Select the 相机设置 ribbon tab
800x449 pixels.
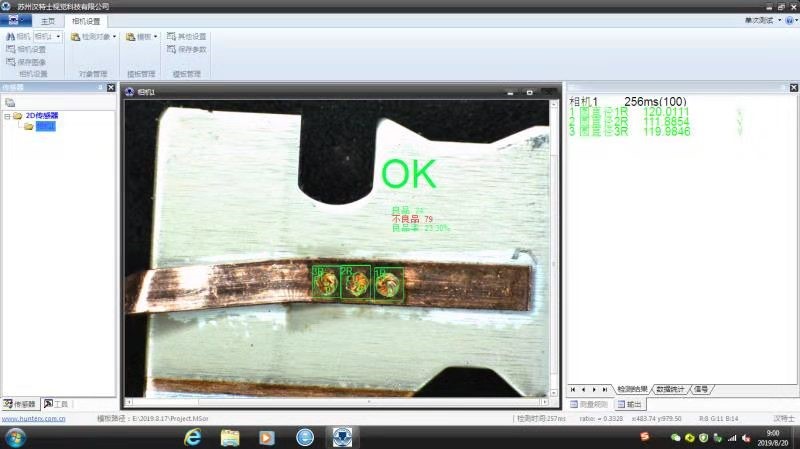(x=85, y=21)
